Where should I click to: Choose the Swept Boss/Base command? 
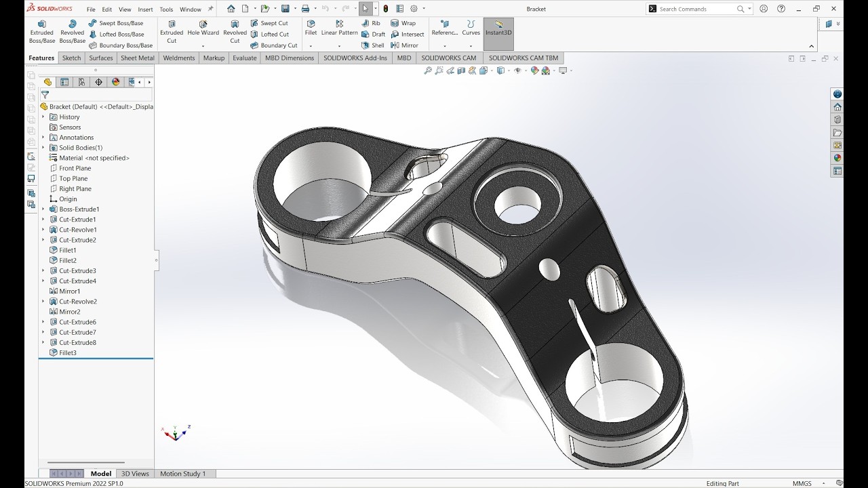116,23
